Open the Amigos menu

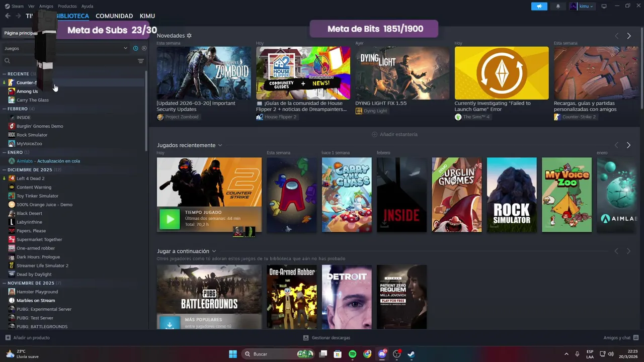46,6
